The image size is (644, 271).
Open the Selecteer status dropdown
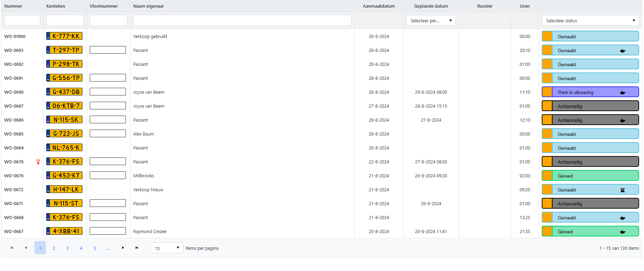click(590, 21)
